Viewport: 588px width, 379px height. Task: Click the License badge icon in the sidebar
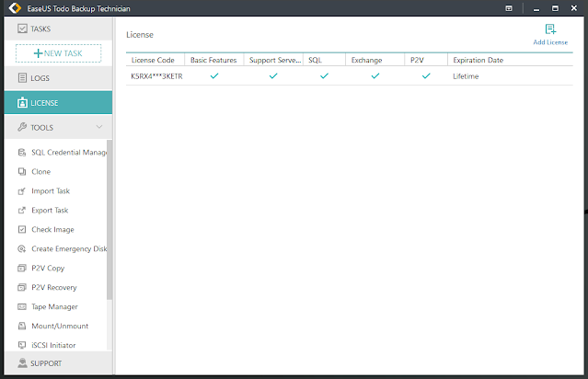point(22,103)
